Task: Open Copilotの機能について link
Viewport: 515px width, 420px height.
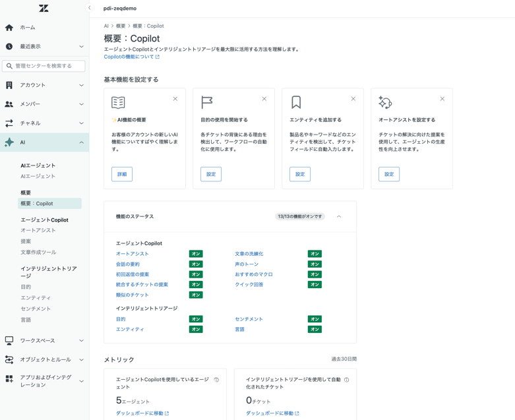Action: point(132,57)
